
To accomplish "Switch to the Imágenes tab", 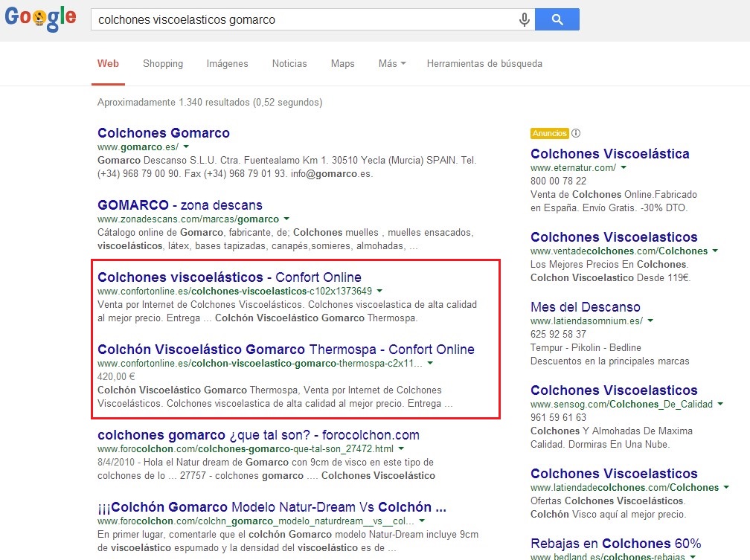I will pos(227,64).
